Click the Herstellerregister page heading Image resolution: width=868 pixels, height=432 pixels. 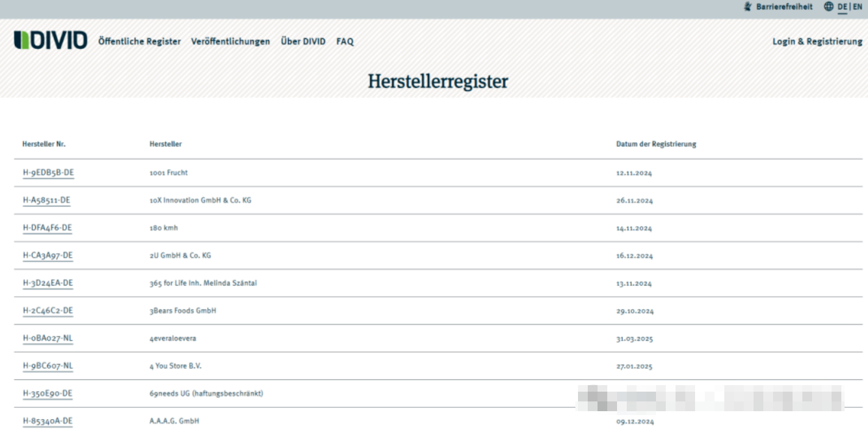(438, 81)
